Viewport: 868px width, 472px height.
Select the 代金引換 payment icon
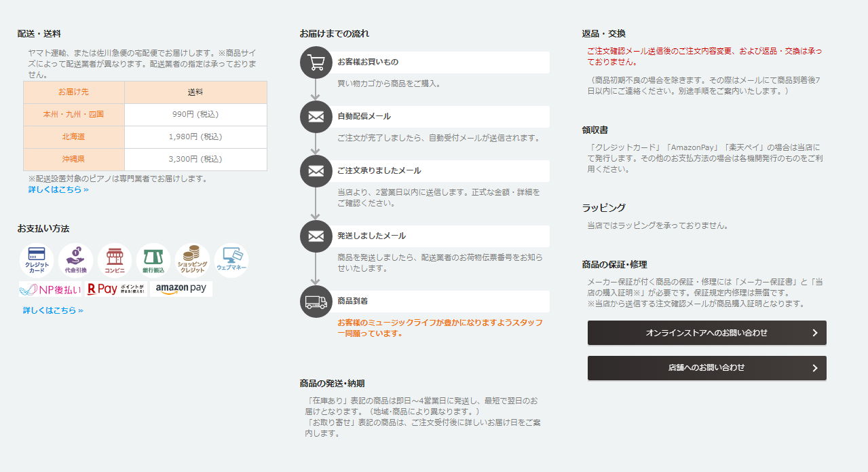click(x=76, y=261)
